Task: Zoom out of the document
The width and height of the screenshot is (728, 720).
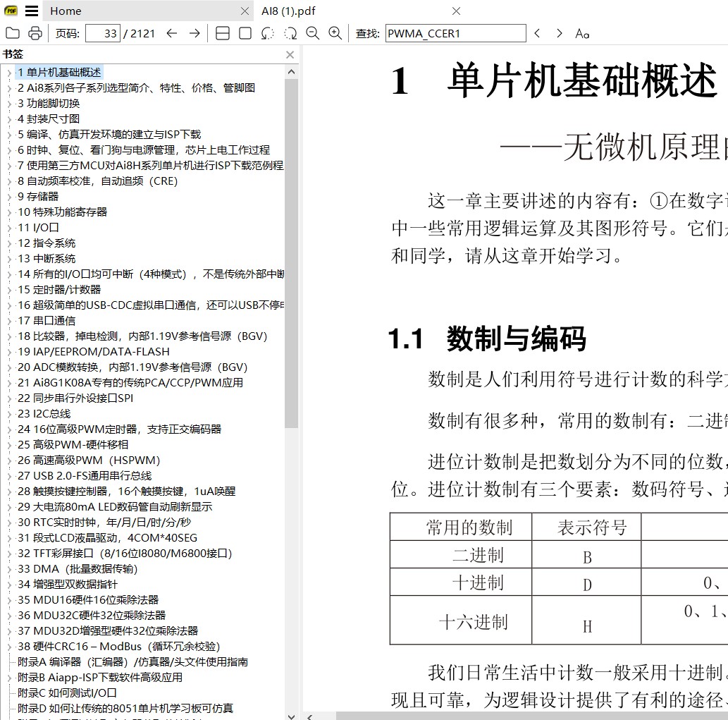Action: [312, 33]
